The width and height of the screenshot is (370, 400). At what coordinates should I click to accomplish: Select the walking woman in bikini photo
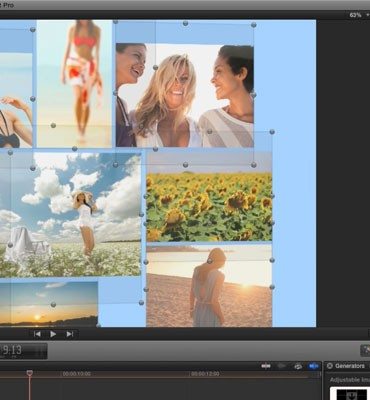74,84
